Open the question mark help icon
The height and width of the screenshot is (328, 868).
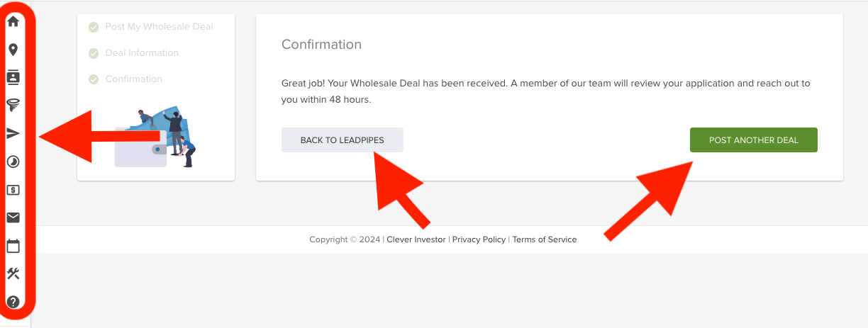pos(13,302)
